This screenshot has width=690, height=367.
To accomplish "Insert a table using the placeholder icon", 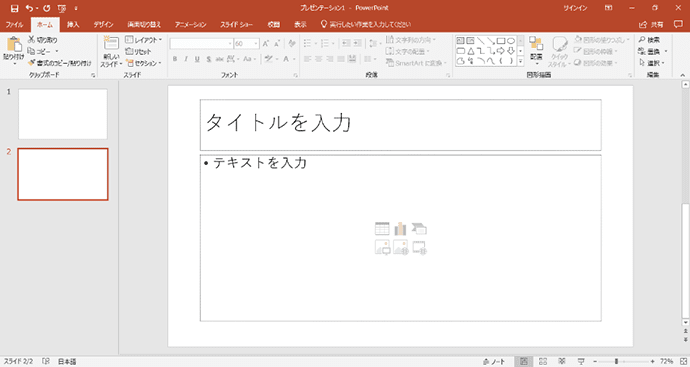I will 382,229.
